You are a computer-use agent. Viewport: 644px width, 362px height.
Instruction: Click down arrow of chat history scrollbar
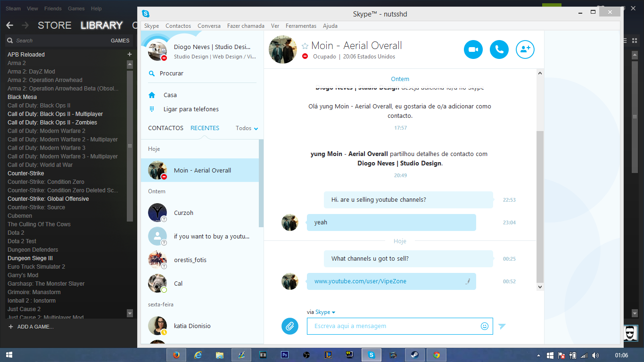tap(540, 286)
